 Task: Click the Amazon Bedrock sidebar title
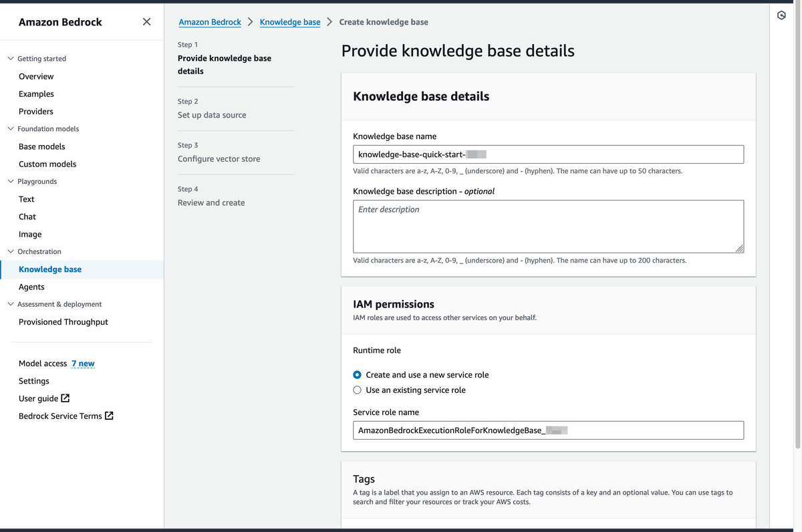tap(60, 22)
